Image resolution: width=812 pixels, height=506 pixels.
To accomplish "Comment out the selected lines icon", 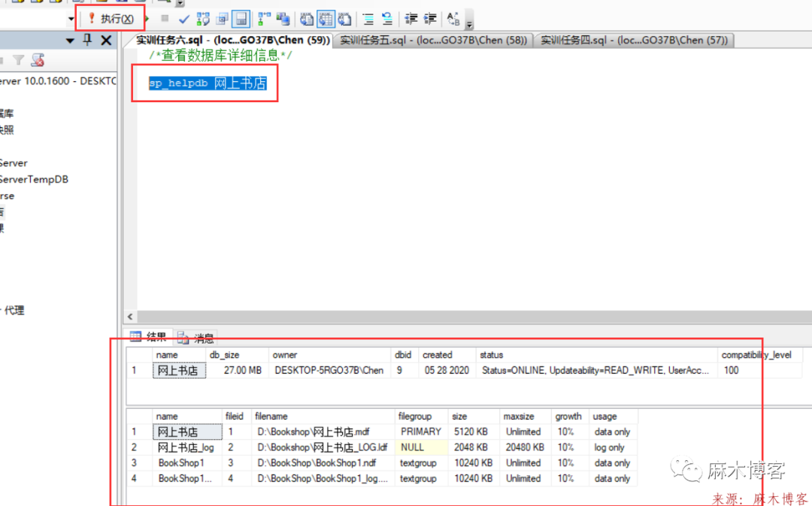I will pyautogui.click(x=368, y=20).
